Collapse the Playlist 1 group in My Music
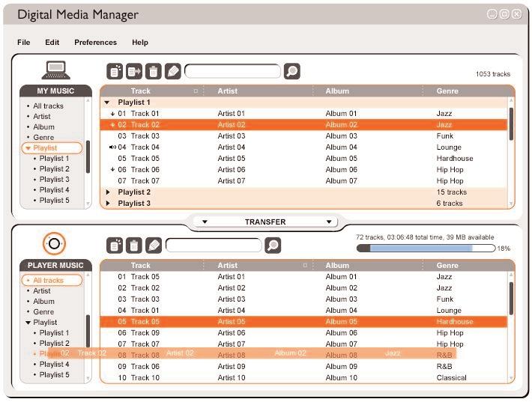 click(x=107, y=103)
